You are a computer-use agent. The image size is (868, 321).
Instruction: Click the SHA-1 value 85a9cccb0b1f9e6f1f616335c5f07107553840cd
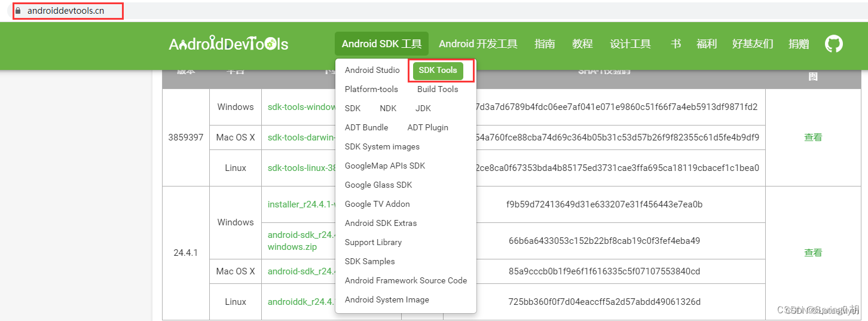tap(604, 271)
